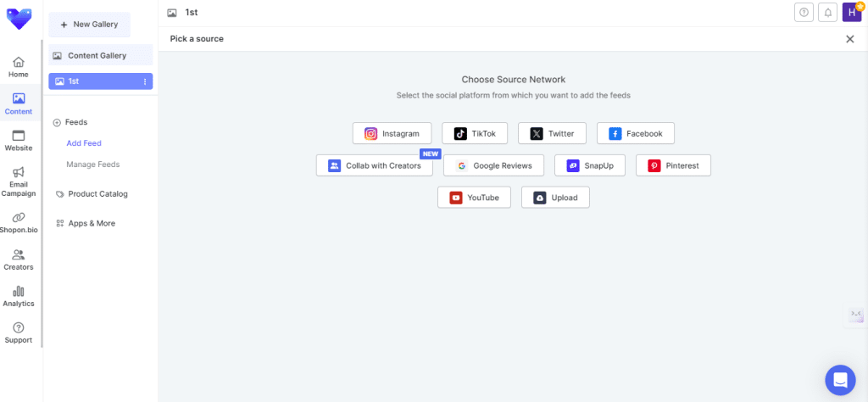The height and width of the screenshot is (402, 868).
Task: Click the help question mark icon
Action: pyautogui.click(x=804, y=12)
